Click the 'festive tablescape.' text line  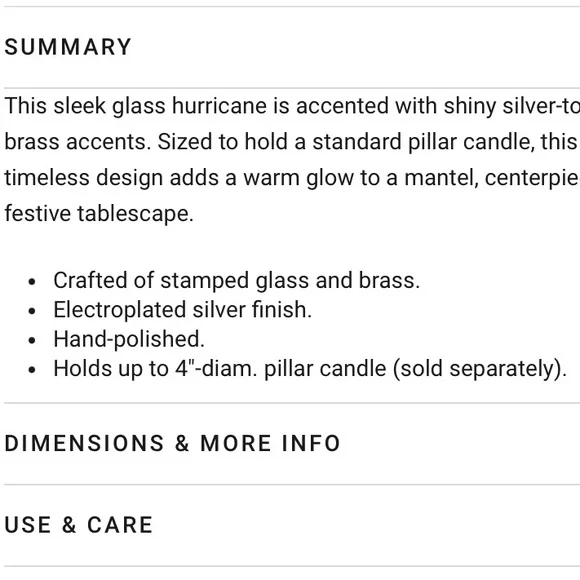click(x=99, y=214)
